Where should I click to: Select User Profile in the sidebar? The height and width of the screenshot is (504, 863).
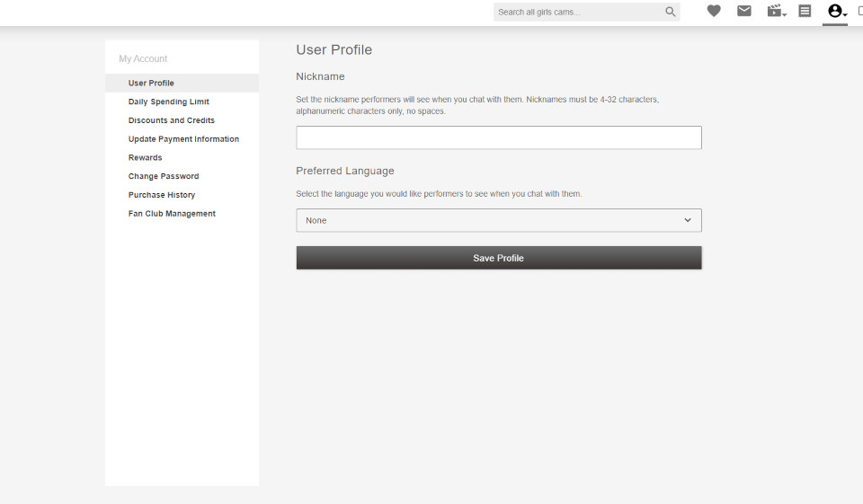[151, 84]
